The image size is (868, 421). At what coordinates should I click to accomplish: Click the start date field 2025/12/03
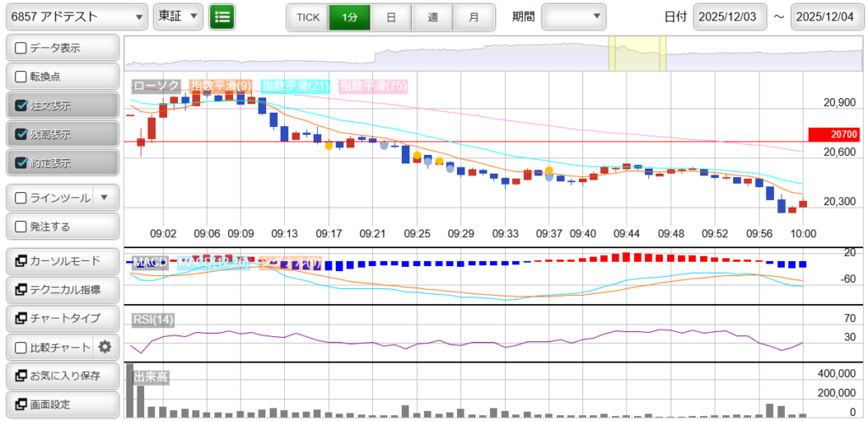click(x=730, y=17)
